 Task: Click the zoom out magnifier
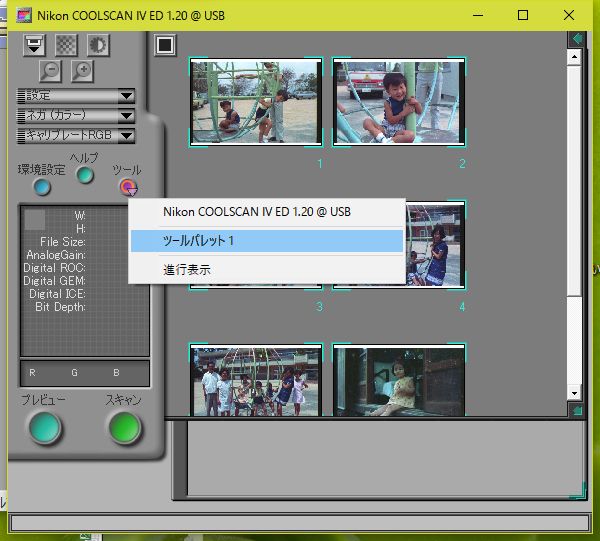click(x=50, y=71)
